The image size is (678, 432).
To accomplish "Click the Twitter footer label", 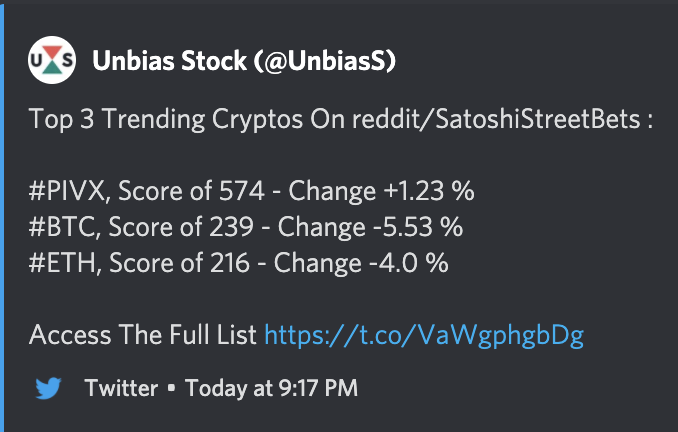I will coord(121,388).
